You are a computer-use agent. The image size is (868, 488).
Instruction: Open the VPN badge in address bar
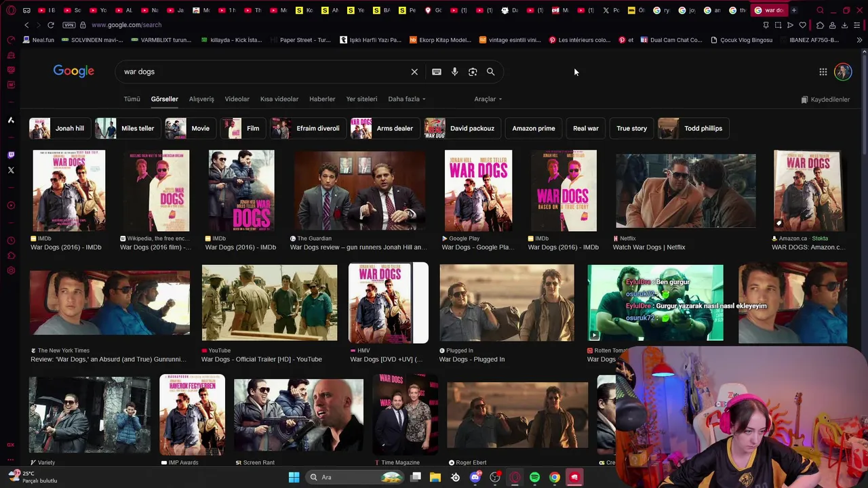click(68, 25)
